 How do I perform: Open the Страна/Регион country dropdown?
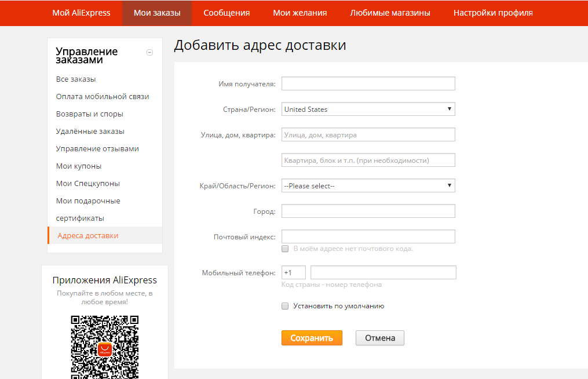(368, 109)
